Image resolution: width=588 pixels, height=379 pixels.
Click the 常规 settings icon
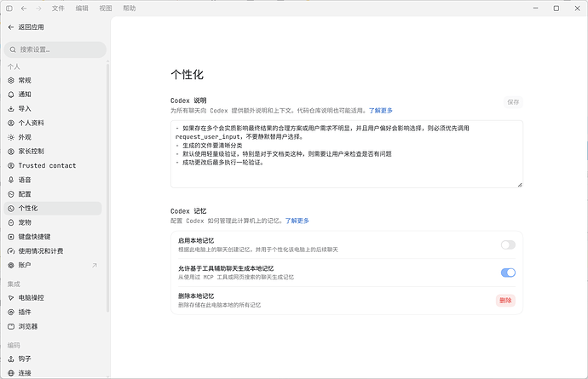click(11, 80)
